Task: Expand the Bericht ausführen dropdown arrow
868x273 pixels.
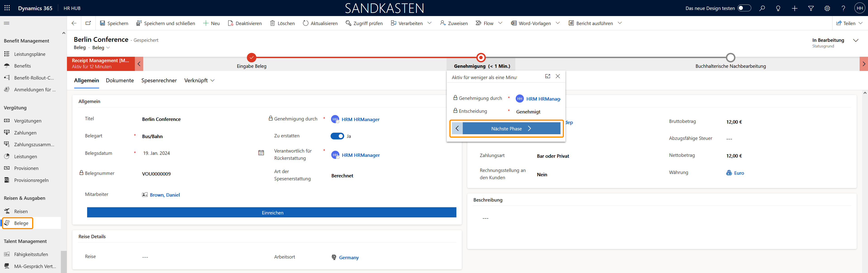Action: [620, 23]
